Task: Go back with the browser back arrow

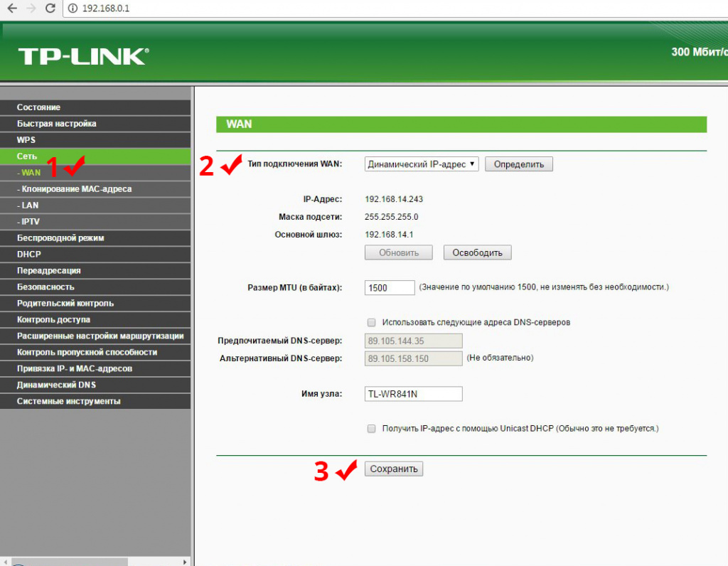Action: 12,9
